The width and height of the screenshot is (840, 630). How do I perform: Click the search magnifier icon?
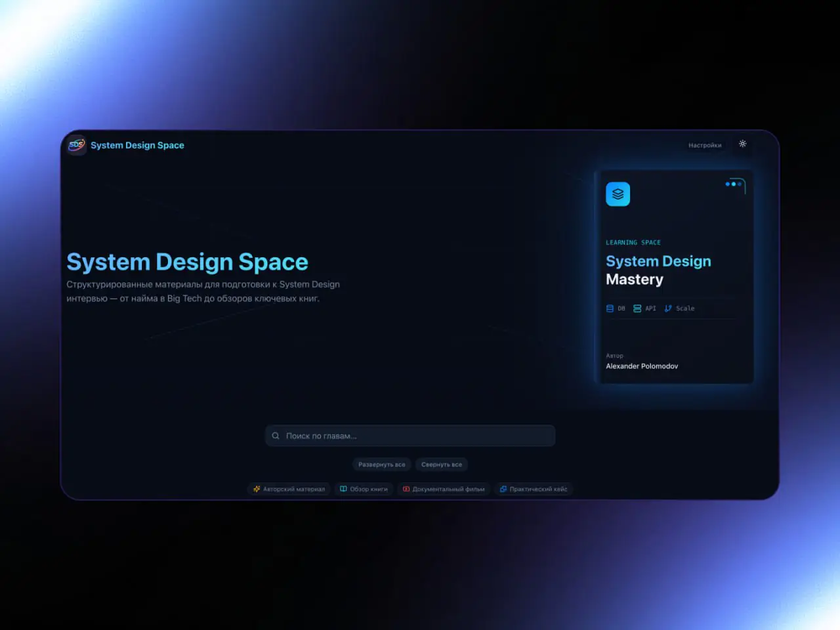pos(276,436)
